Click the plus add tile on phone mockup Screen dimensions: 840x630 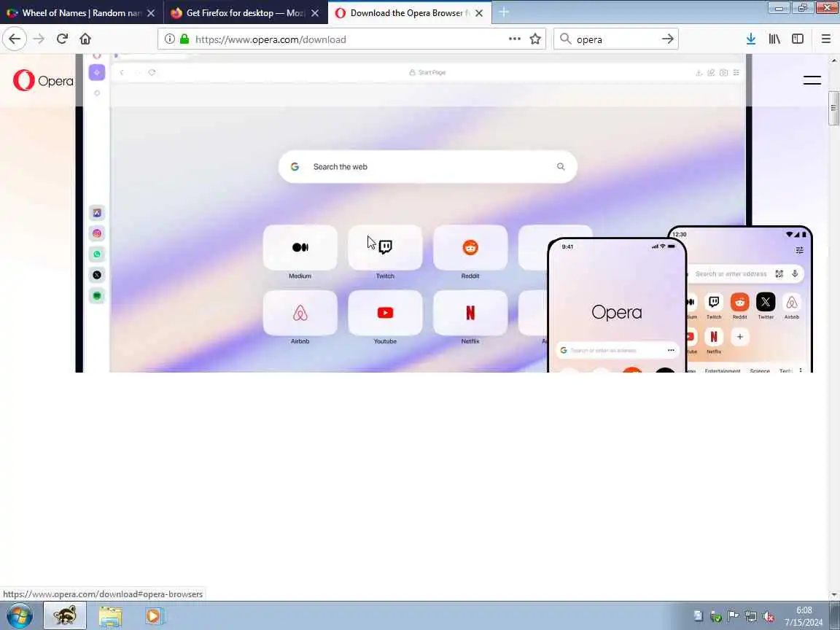pos(740,337)
